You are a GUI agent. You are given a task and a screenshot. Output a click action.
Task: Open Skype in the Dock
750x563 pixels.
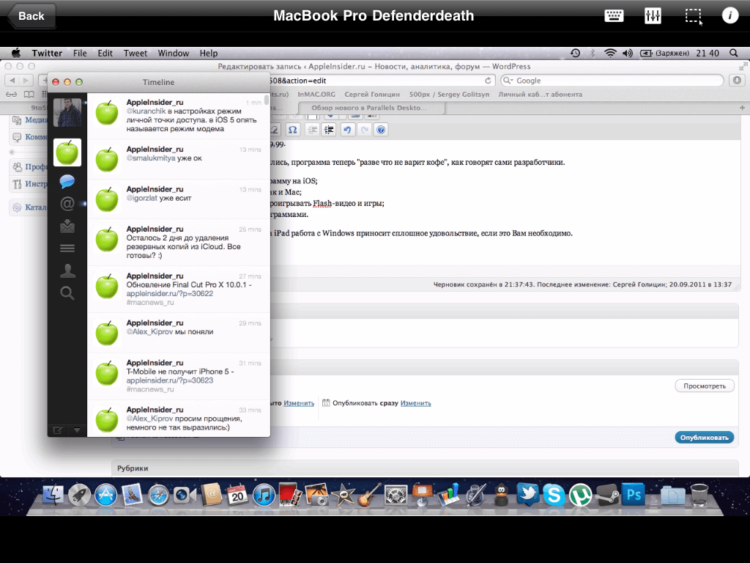point(553,495)
